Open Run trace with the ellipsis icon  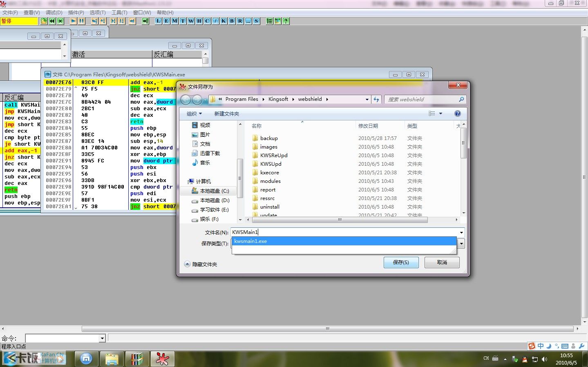(x=248, y=21)
